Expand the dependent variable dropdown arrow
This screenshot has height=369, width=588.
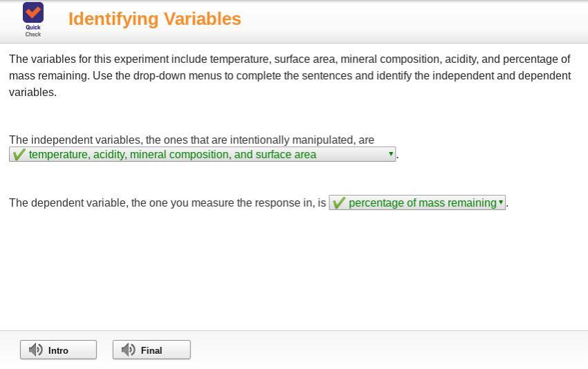pos(501,202)
